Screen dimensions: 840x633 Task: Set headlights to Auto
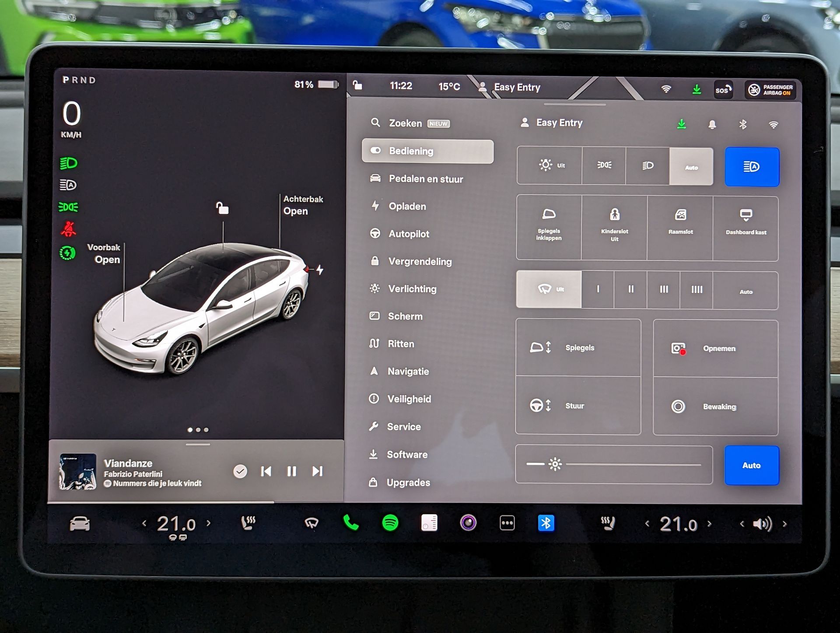tap(691, 166)
